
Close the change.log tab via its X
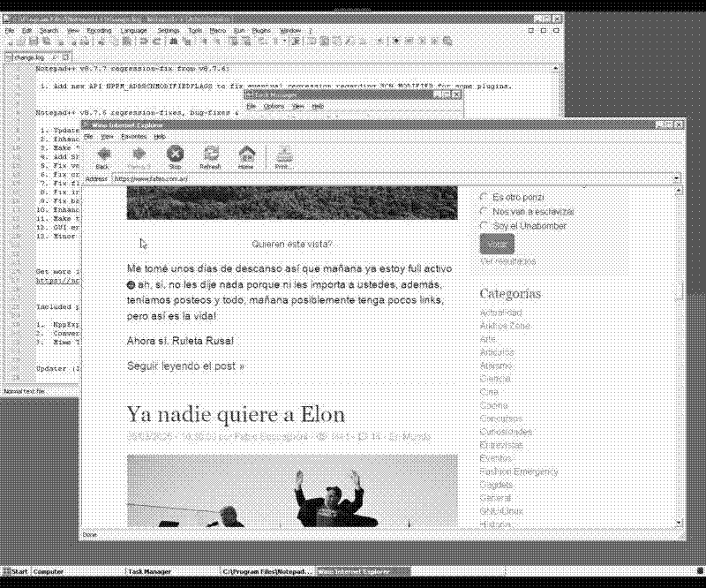65,57
